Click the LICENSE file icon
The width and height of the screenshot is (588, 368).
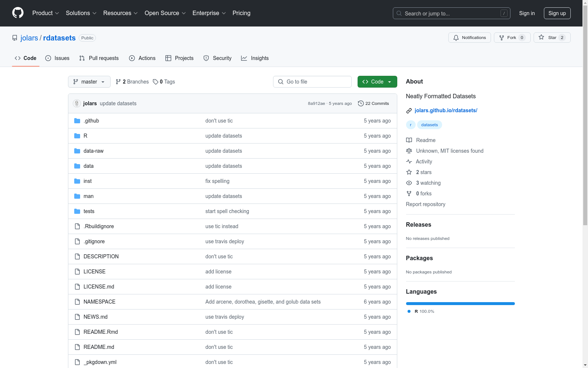point(77,272)
